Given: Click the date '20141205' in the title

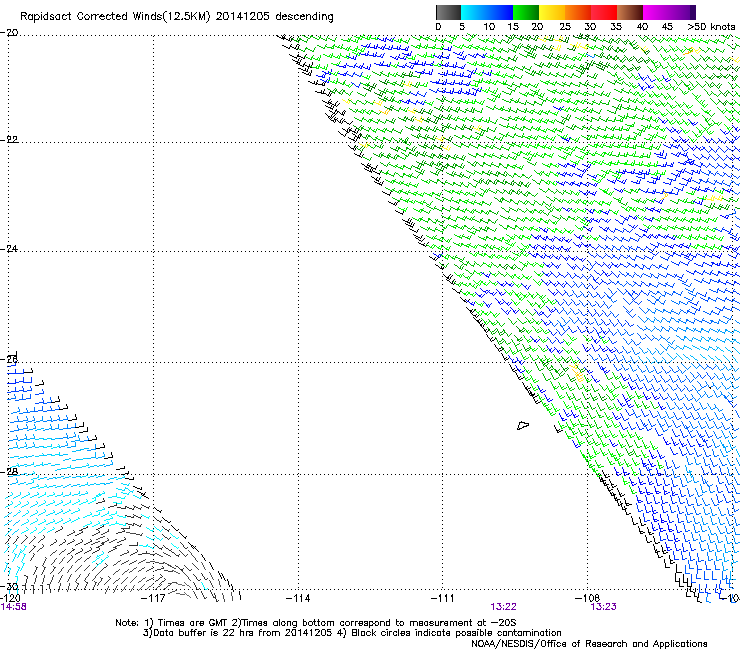Looking at the screenshot, I should click(243, 17).
